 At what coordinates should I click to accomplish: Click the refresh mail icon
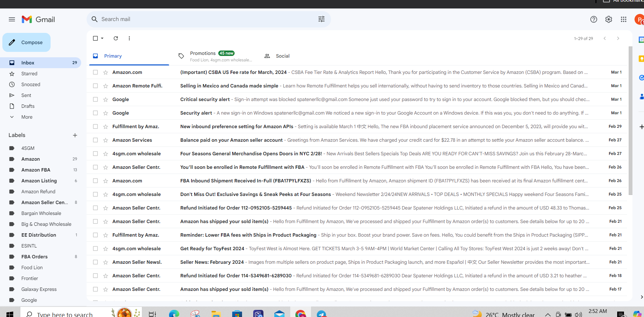tap(116, 38)
